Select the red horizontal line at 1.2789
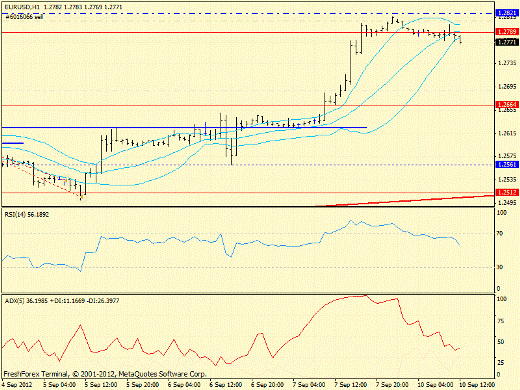520x390 pixels. pyautogui.click(x=248, y=32)
